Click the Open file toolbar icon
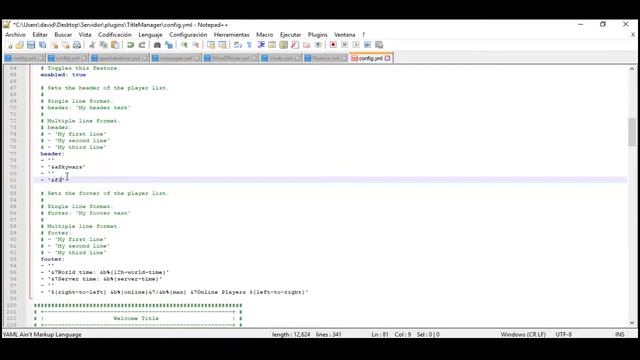This screenshot has width=640, height=360. (20, 45)
